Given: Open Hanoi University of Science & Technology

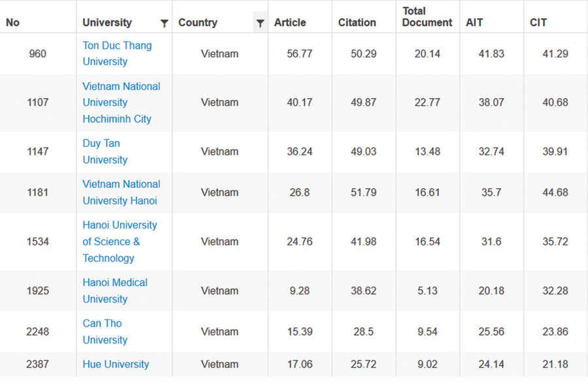Looking at the screenshot, I should pos(120,241).
